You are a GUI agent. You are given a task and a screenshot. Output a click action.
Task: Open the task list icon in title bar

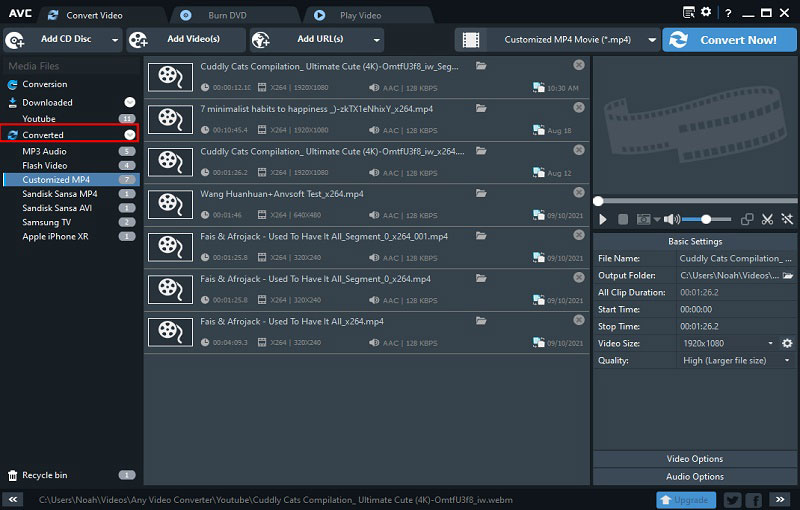[689, 12]
